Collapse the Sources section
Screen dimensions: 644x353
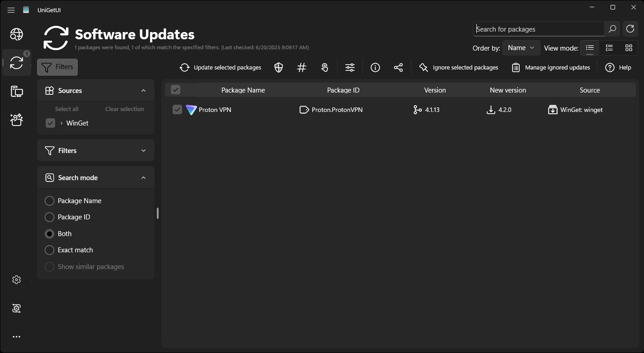[x=143, y=91]
